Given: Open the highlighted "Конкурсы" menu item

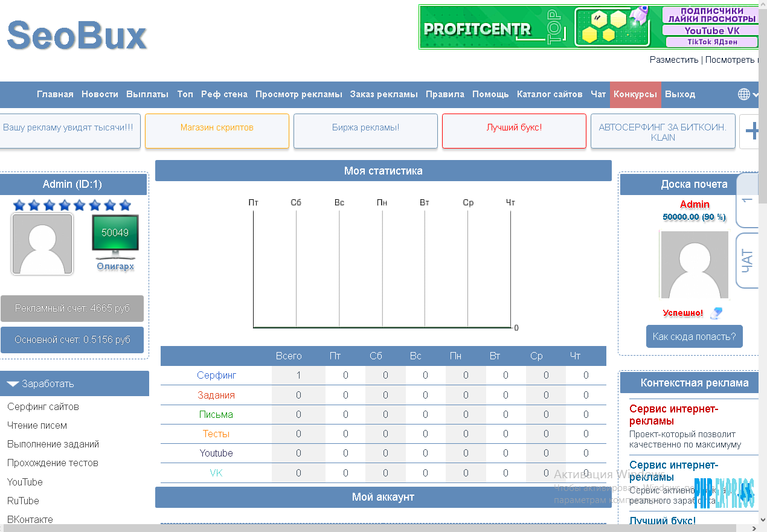Looking at the screenshot, I should click(635, 94).
